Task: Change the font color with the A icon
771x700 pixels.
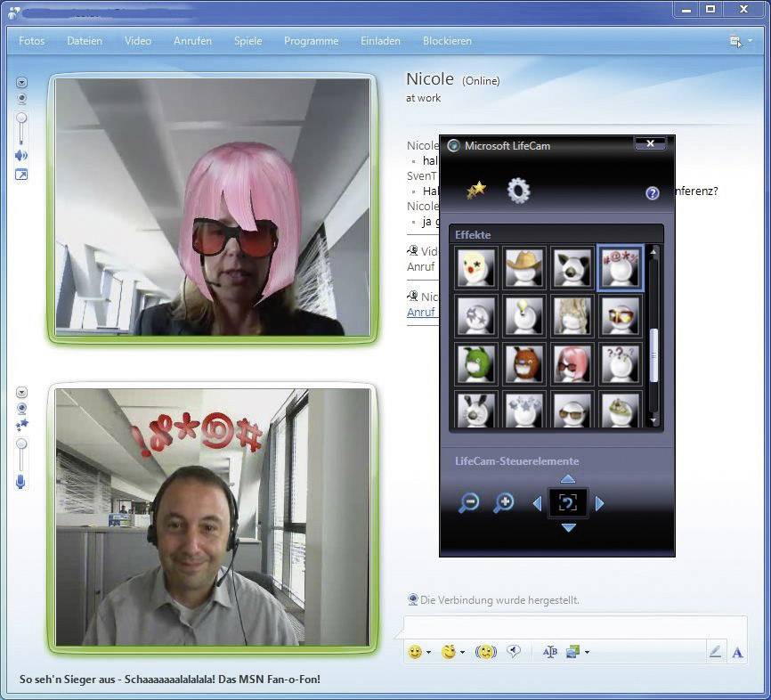Action: point(737,652)
